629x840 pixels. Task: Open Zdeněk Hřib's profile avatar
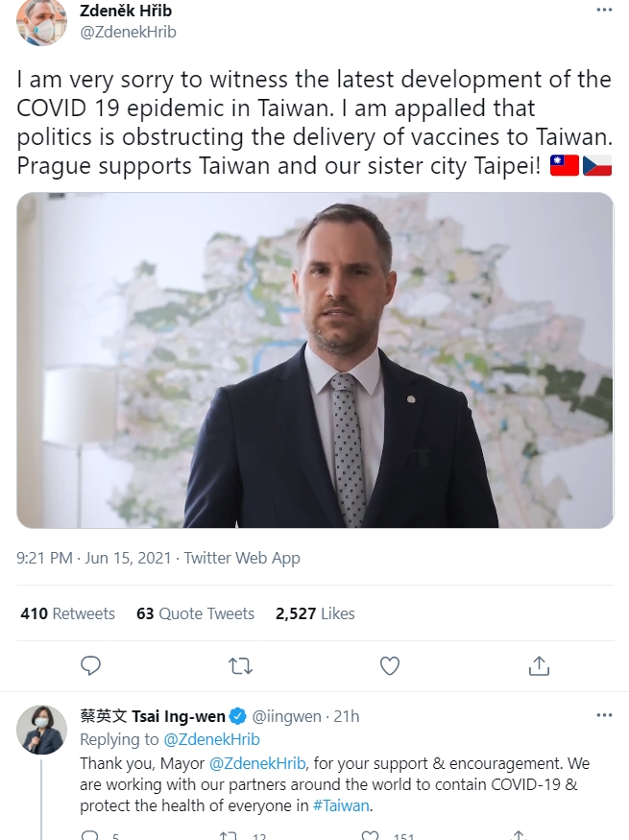[x=42, y=22]
